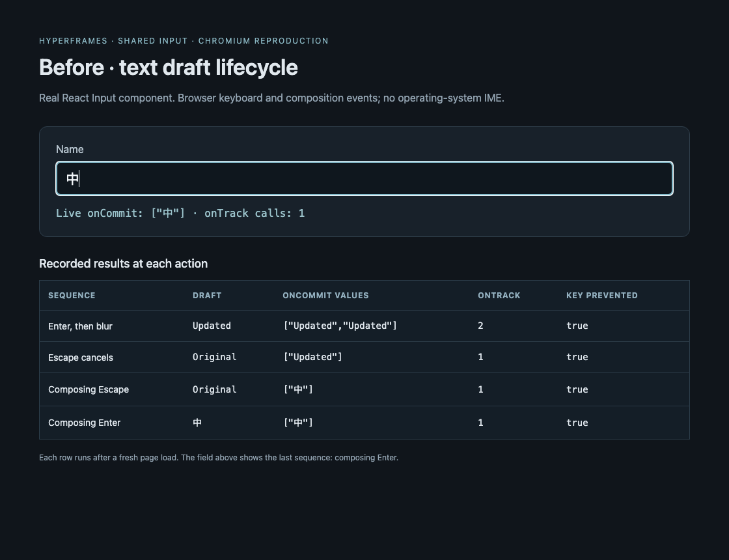Select ["中"] onCommit in Composing Escape row
This screenshot has width=729, height=560.
tap(298, 389)
